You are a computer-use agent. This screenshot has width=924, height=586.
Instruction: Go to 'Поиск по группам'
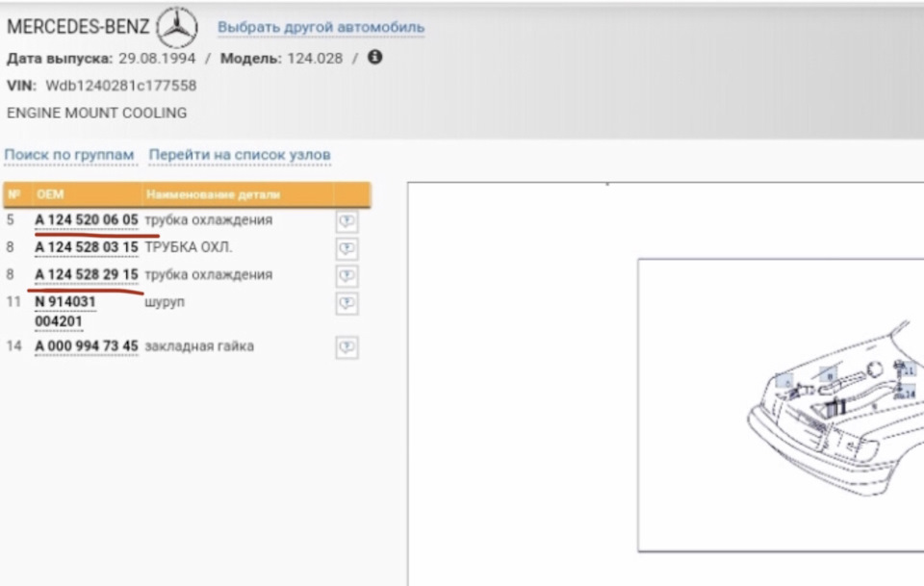pyautogui.click(x=69, y=155)
